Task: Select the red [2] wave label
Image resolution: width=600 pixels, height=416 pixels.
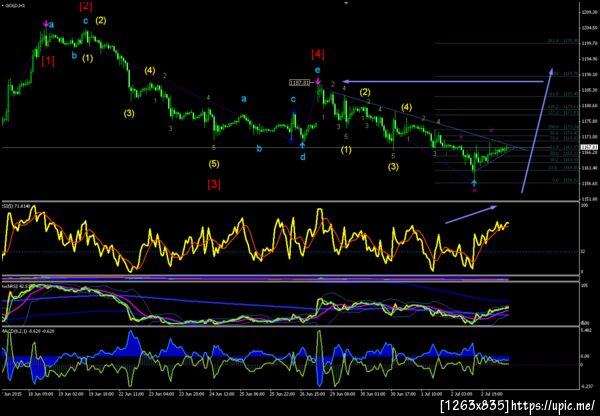Action: coord(86,6)
